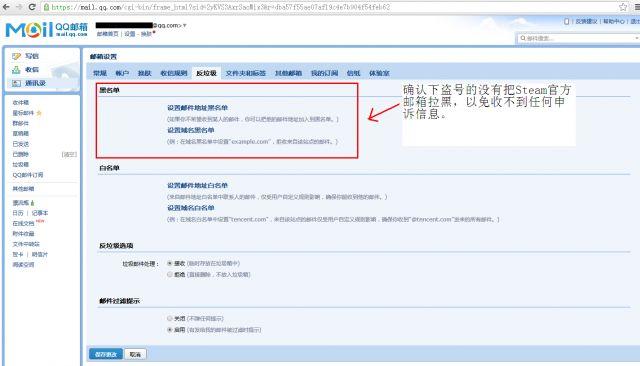The width and height of the screenshot is (640, 366).
Task: Open 反馈建议 link at top right
Action: (x=587, y=21)
